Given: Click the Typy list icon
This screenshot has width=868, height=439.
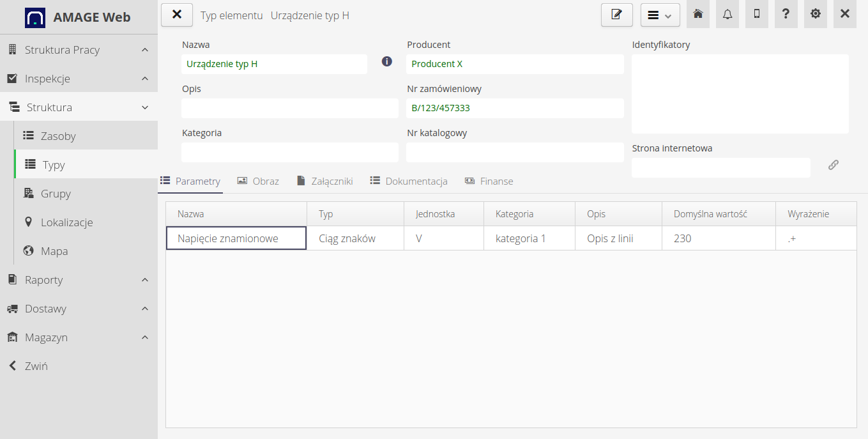Looking at the screenshot, I should [30, 164].
